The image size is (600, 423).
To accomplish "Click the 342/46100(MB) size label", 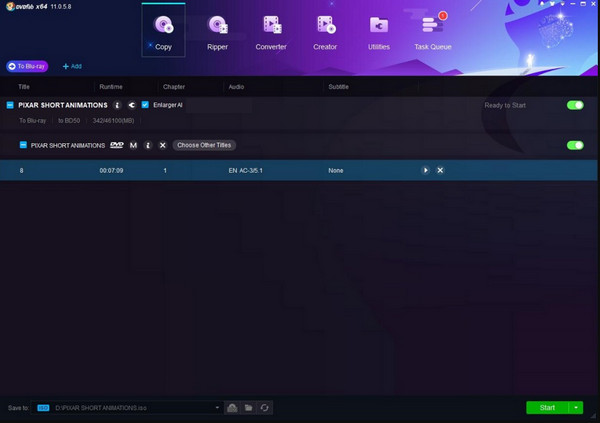I will click(113, 121).
